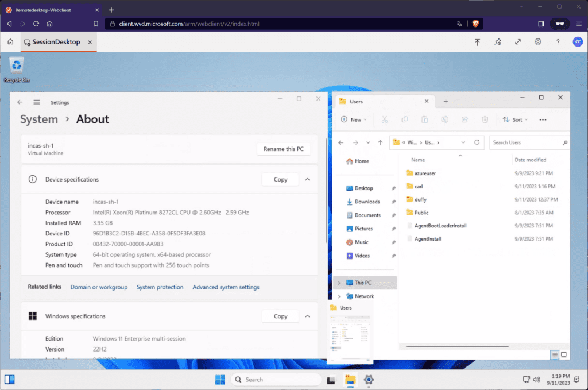The width and height of the screenshot is (588, 390).
Task: Click the web client upload file icon
Action: tap(477, 42)
